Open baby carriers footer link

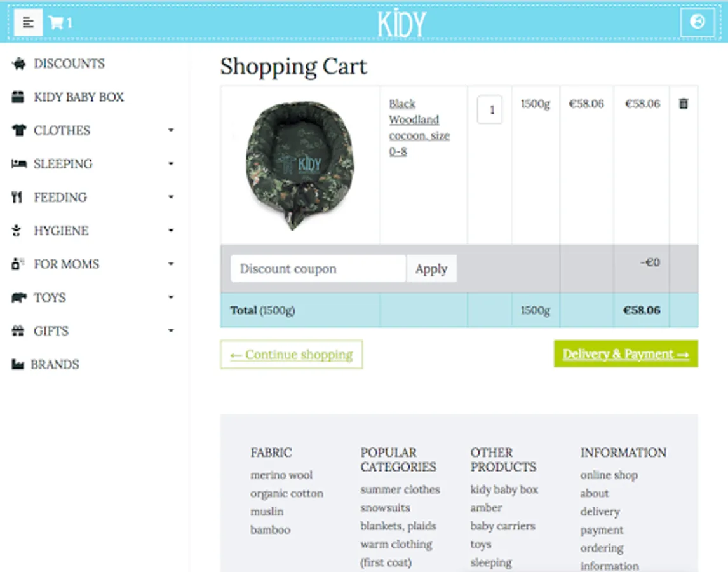(503, 526)
